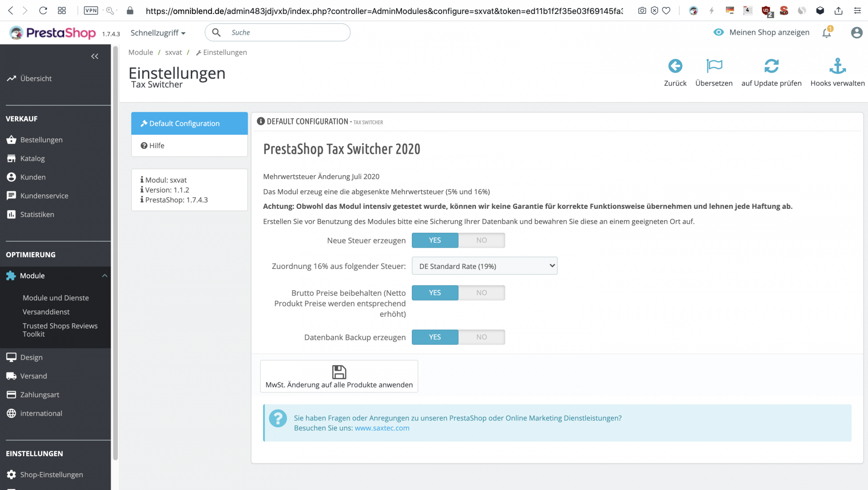868x490 pixels.
Task: Open the notifications bell icon
Action: pyautogui.click(x=826, y=33)
